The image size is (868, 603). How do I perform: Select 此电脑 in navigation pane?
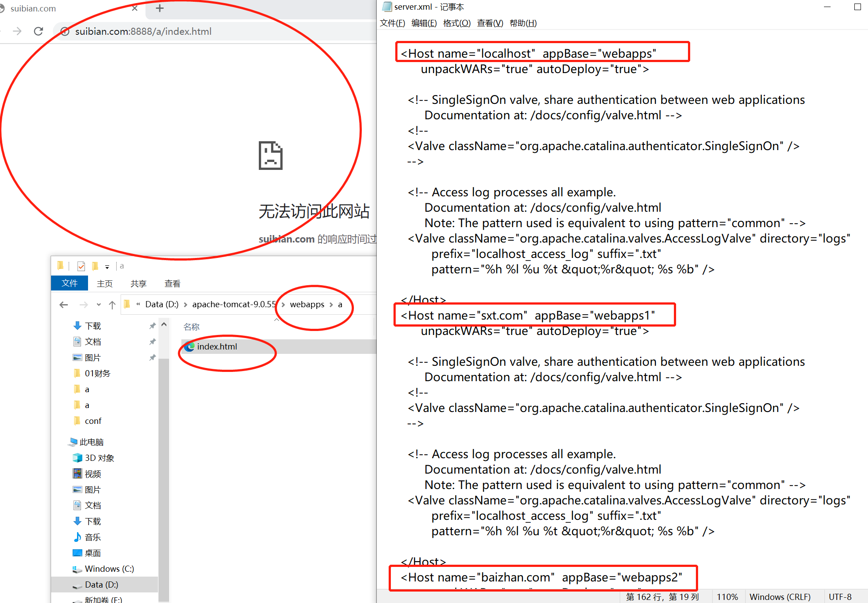[92, 442]
